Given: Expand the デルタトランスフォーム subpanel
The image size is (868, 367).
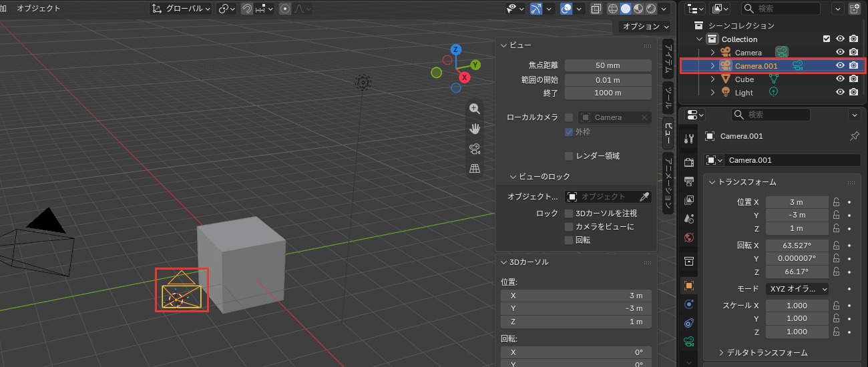Looking at the screenshot, I should (x=763, y=352).
